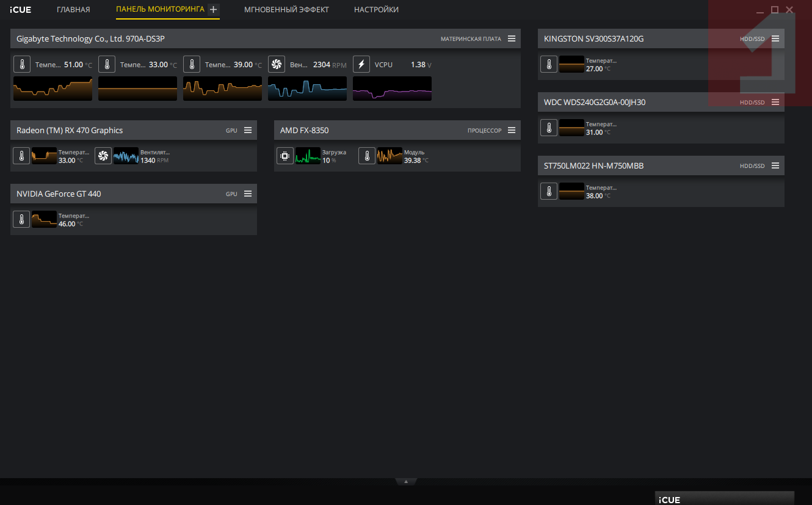Click the 39.00 °C motherboard thermometer icon

click(x=192, y=64)
